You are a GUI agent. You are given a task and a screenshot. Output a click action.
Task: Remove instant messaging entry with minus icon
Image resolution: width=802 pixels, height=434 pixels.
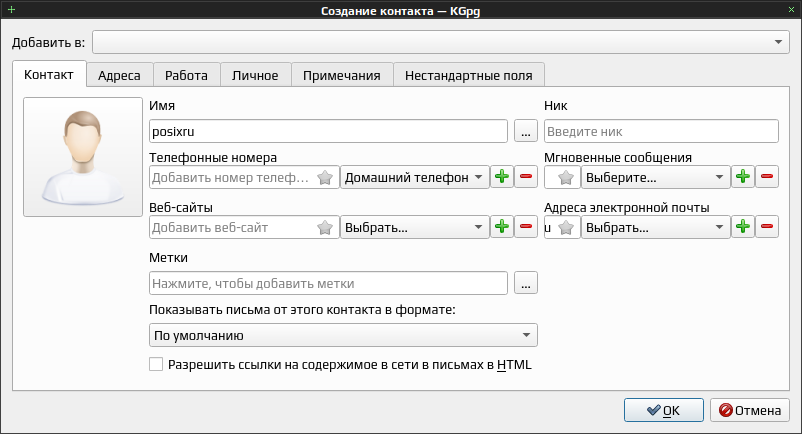(767, 177)
